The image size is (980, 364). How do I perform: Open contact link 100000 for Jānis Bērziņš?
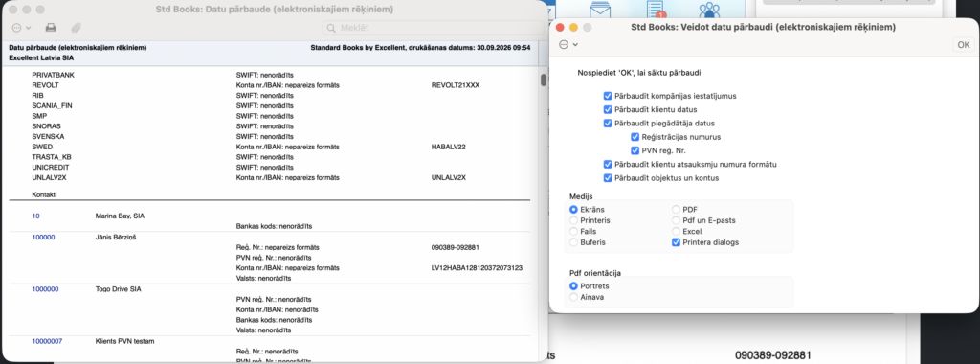43,237
